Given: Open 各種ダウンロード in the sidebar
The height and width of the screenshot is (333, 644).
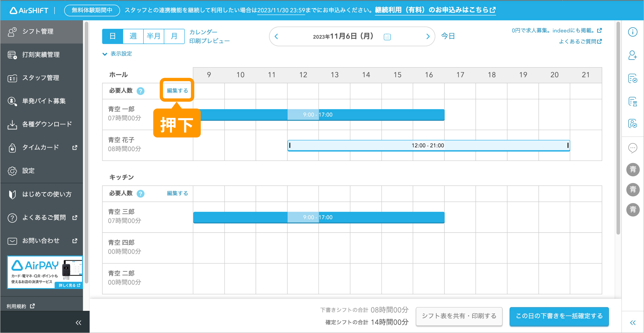Looking at the screenshot, I should [42, 124].
